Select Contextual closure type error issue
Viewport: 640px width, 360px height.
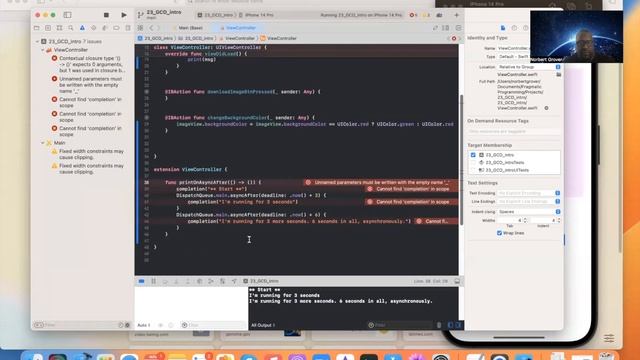pyautogui.click(x=89, y=64)
